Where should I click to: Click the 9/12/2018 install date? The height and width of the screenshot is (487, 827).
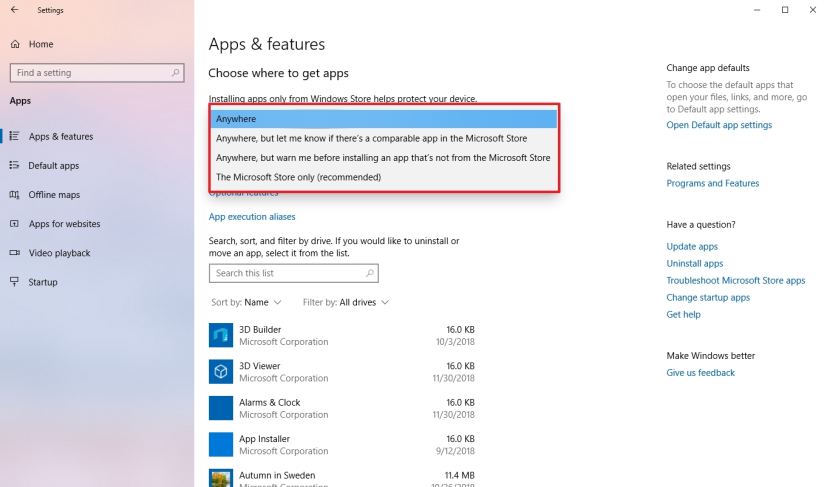455,451
